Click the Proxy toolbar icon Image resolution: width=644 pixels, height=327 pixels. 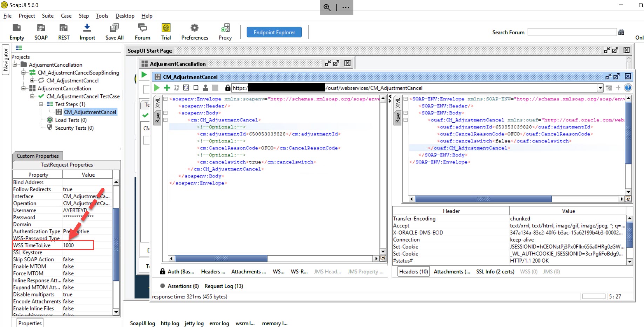(x=225, y=32)
